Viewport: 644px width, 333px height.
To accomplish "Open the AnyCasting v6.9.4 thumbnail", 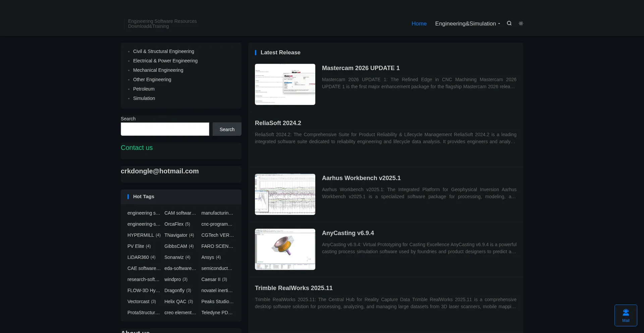I will point(285,249).
